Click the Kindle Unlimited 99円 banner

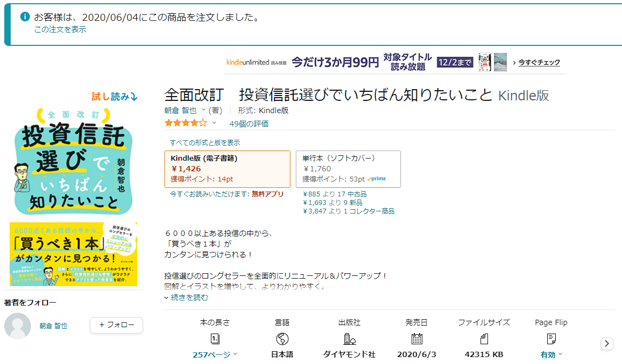click(x=395, y=62)
